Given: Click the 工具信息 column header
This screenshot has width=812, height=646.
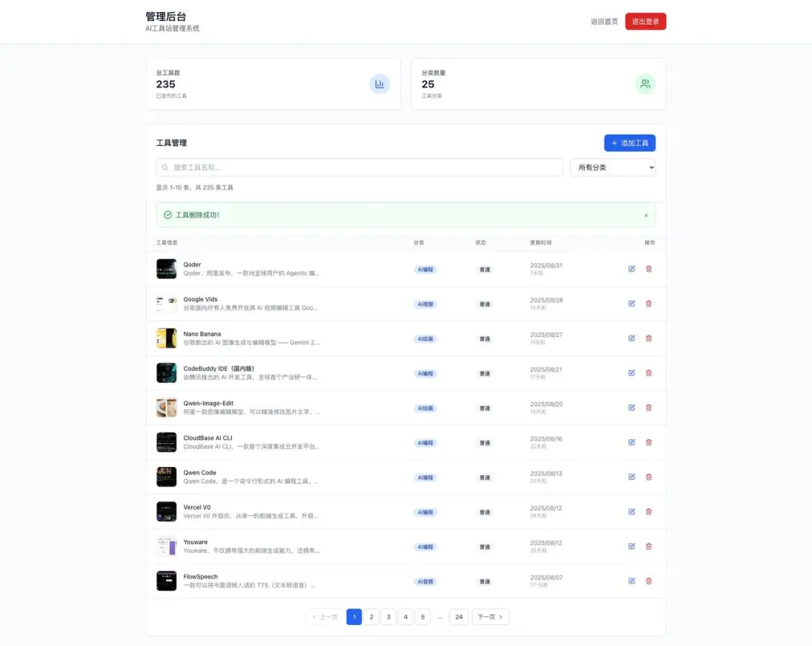Looking at the screenshot, I should point(167,242).
